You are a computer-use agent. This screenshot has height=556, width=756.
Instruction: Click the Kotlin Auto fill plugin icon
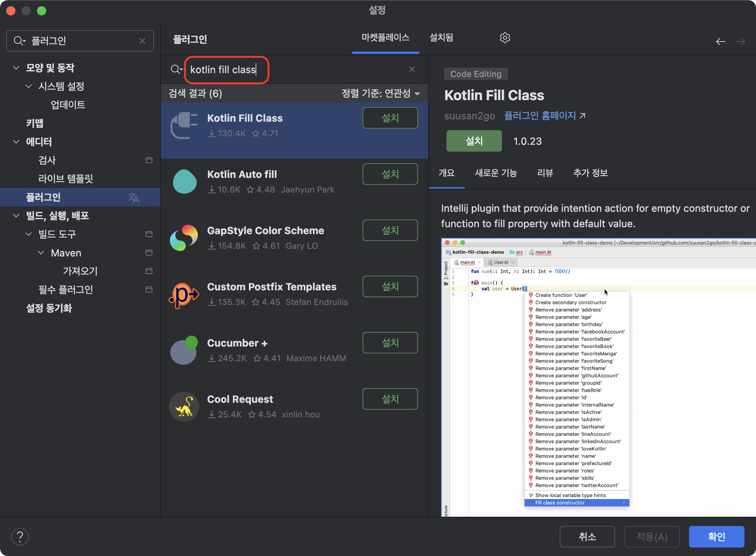(184, 182)
